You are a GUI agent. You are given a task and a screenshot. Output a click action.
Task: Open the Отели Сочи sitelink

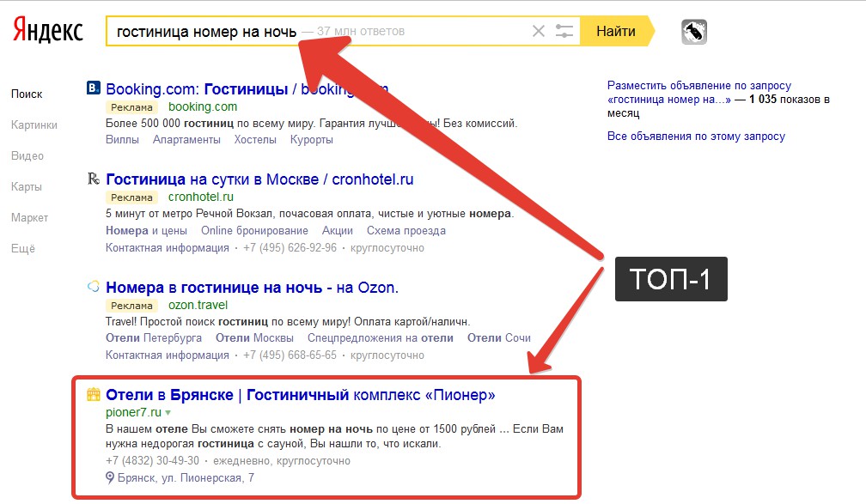coord(498,338)
